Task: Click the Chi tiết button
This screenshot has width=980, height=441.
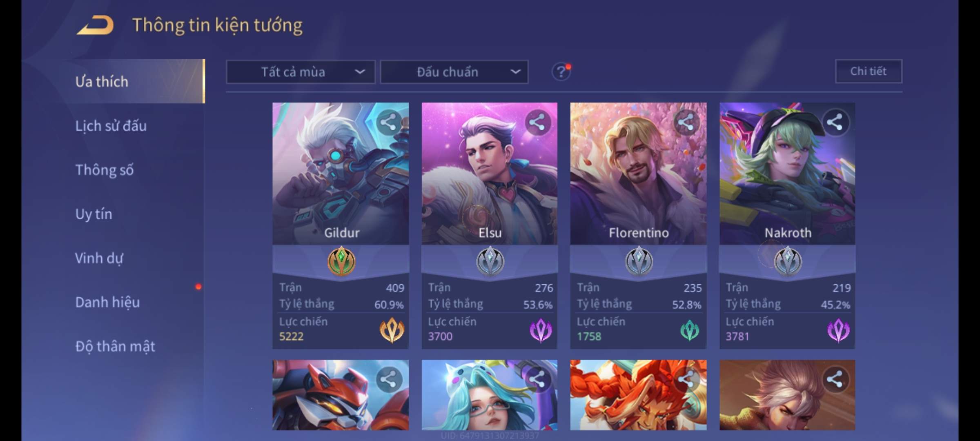Action: [869, 71]
